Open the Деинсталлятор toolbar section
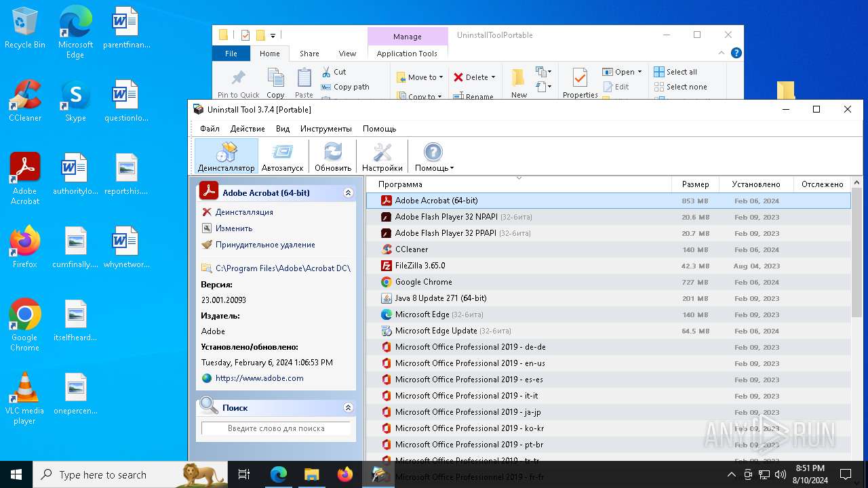868x488 pixels. 226,157
